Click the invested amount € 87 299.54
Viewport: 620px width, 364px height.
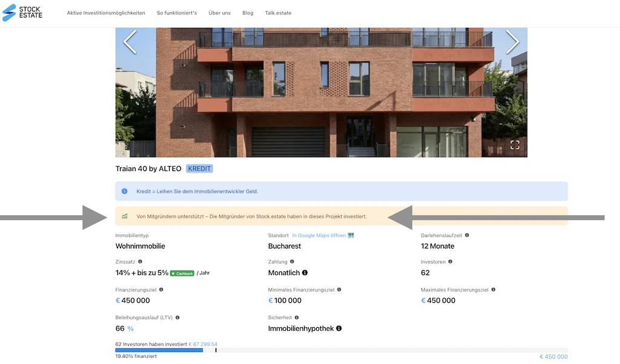[203, 344]
